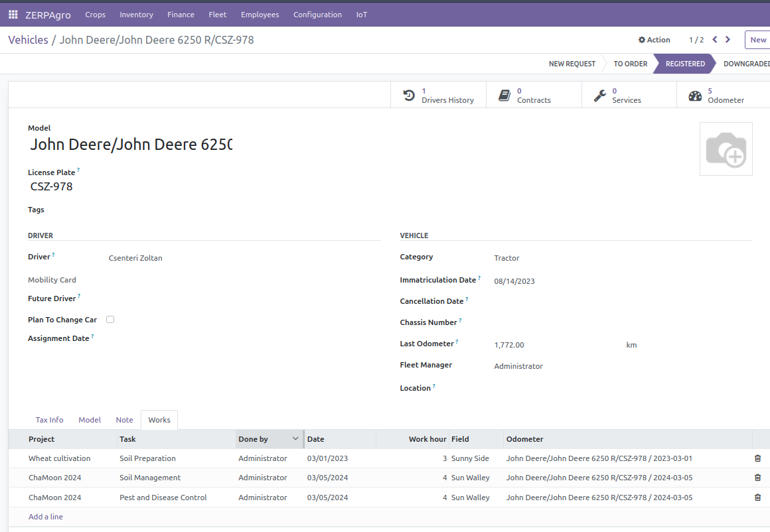Click Add a line link
Viewport: 770px width, 532px height.
46,517
